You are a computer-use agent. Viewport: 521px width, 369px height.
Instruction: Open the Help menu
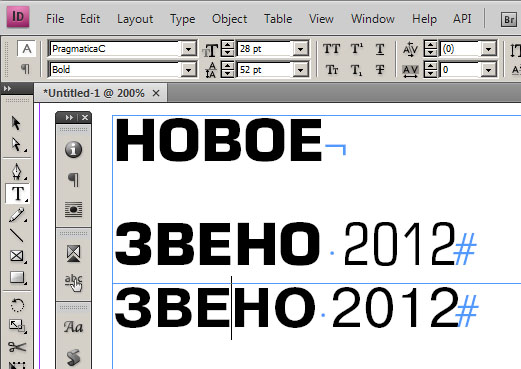point(424,19)
